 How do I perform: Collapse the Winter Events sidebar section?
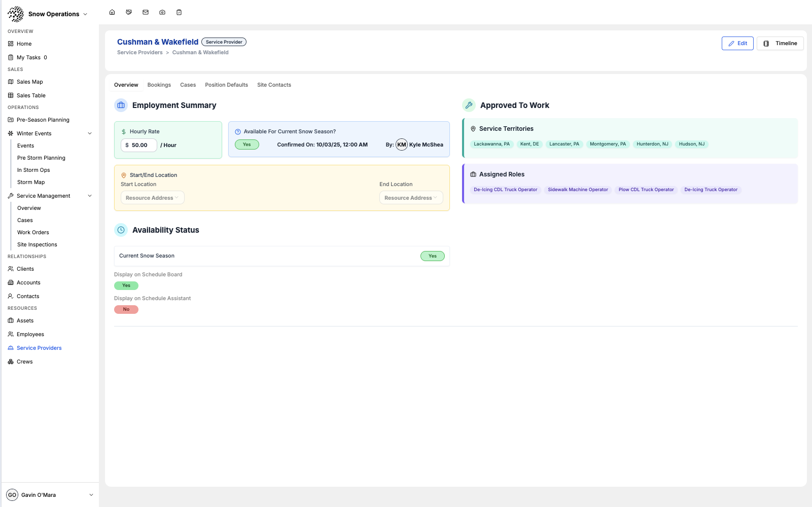(90, 134)
